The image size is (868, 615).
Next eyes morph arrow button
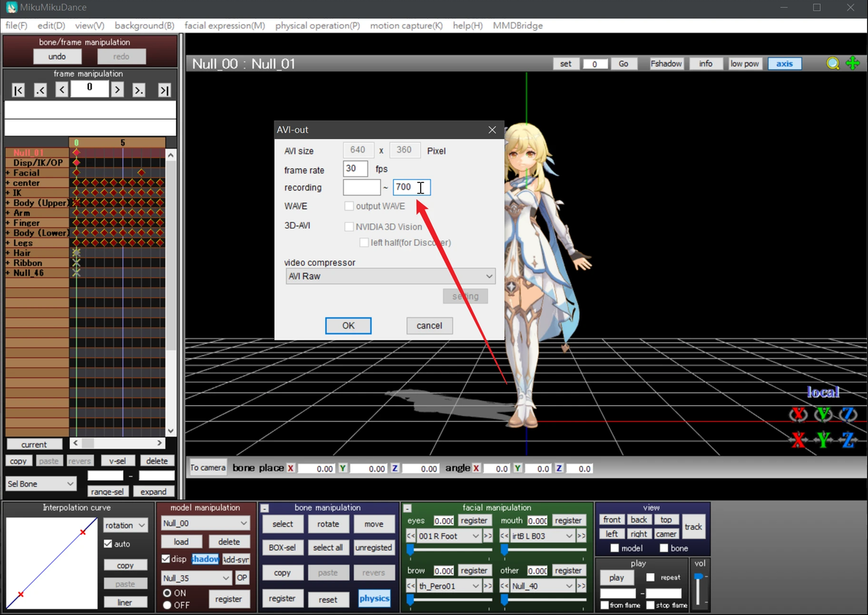pyautogui.click(x=487, y=536)
